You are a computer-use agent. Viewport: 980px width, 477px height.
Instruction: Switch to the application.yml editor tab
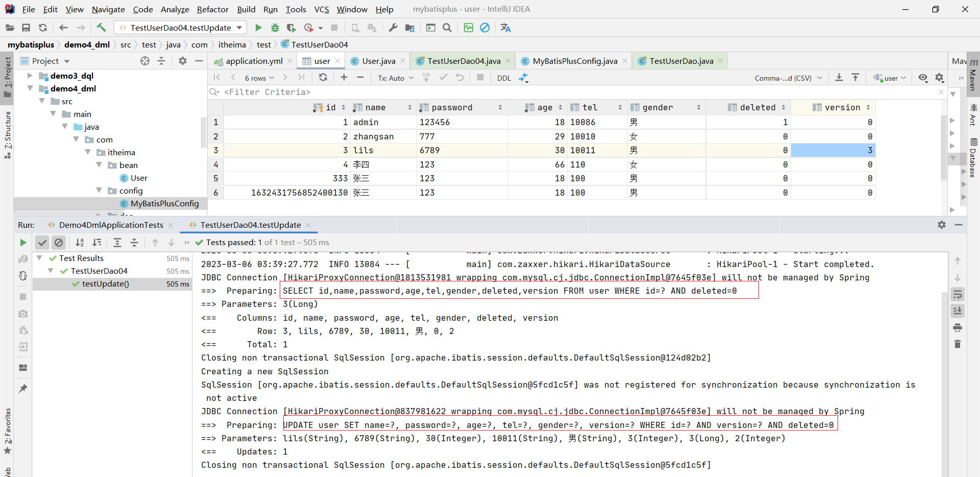tap(254, 61)
